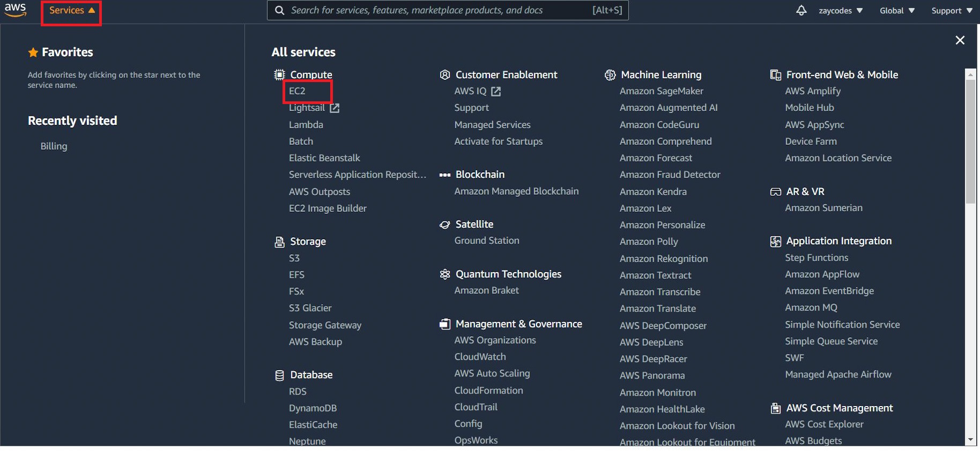
Task: Click the Storage category icon
Action: point(279,242)
